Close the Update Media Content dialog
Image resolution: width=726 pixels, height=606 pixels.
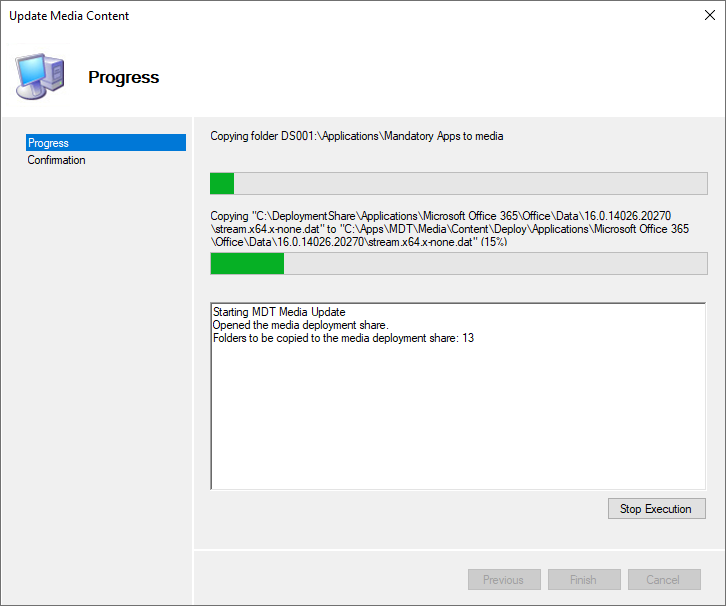coord(709,15)
